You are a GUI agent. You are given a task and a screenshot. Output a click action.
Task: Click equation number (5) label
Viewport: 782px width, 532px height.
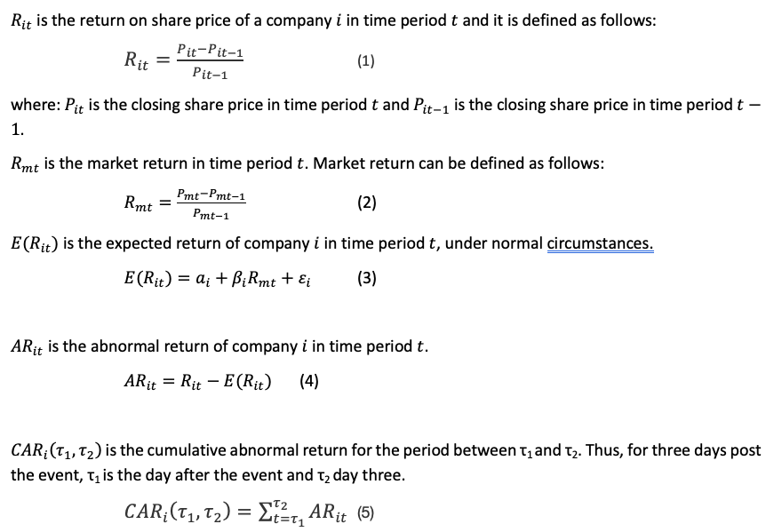point(365,512)
